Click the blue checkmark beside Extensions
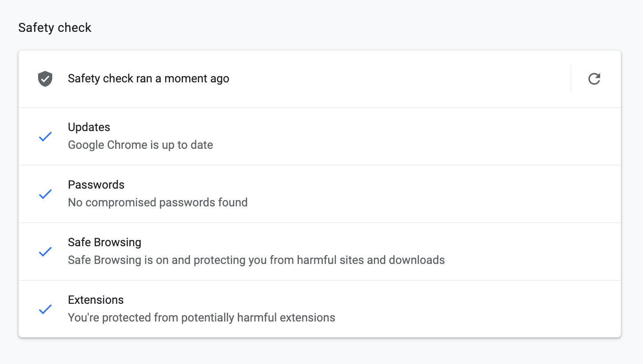 [45, 309]
